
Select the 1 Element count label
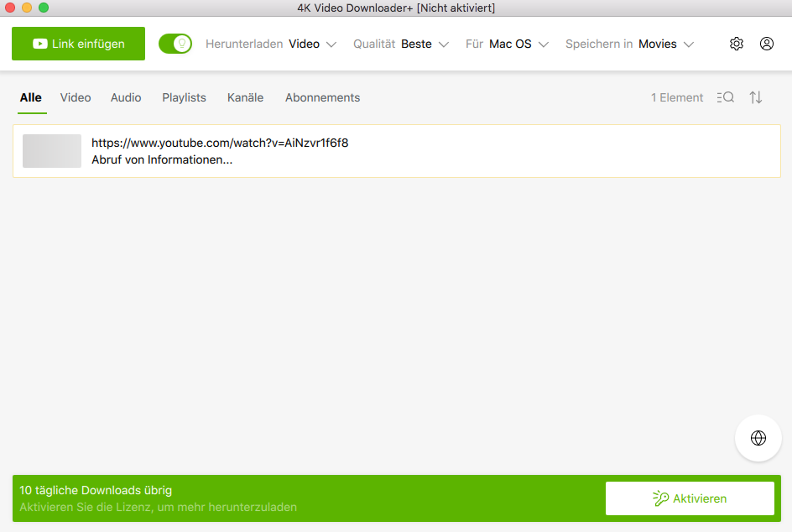point(677,97)
